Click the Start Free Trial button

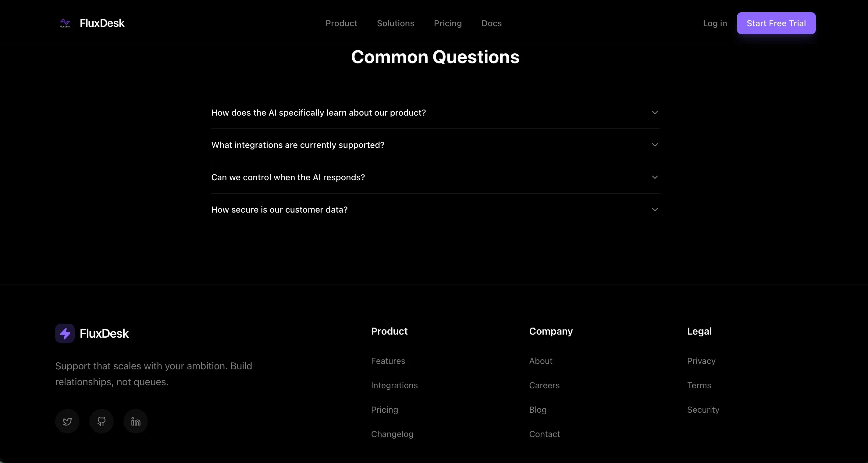click(x=776, y=23)
